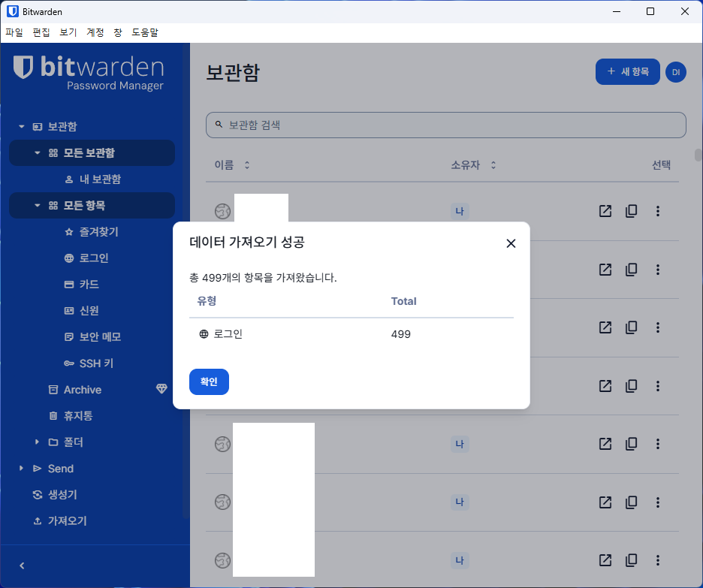Select 내 보관함 in the sidebar

93,179
